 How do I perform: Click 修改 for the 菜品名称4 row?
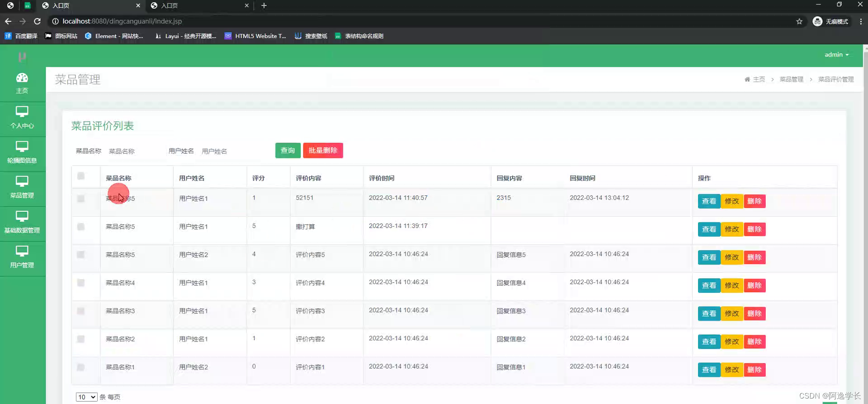click(732, 285)
